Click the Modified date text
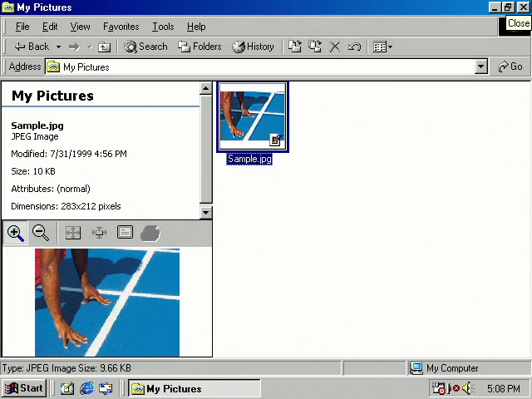The width and height of the screenshot is (532, 399). (x=69, y=154)
